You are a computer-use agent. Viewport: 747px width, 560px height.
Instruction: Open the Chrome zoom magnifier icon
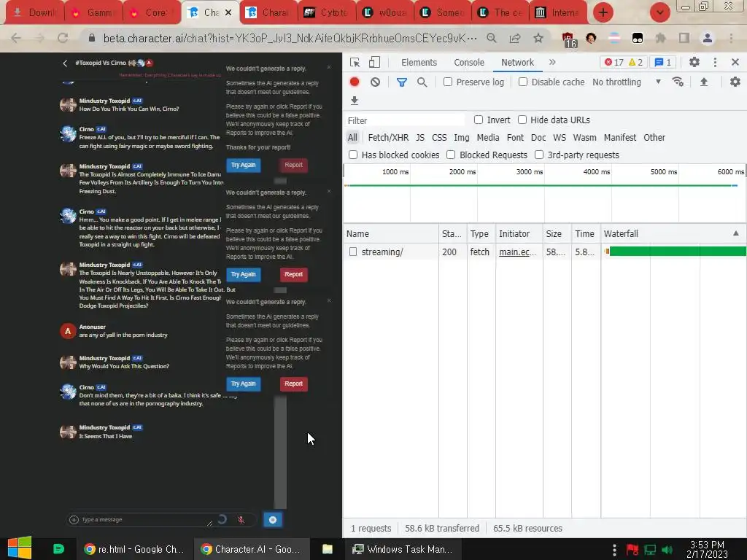point(492,38)
